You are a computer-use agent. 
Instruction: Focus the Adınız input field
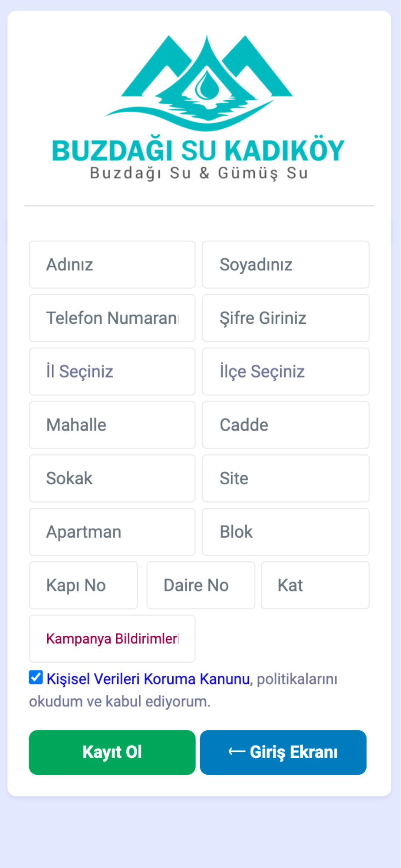coord(112,265)
